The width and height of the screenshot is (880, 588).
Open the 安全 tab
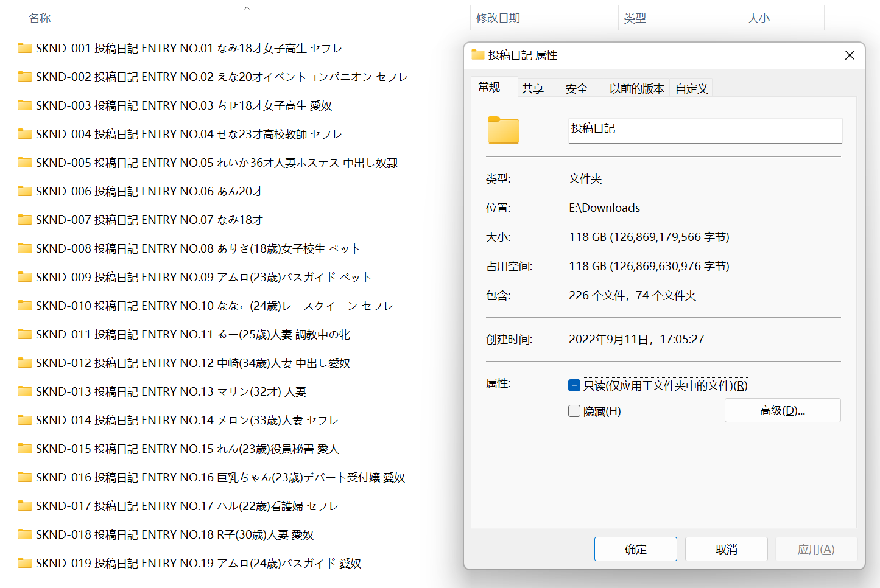(582, 88)
